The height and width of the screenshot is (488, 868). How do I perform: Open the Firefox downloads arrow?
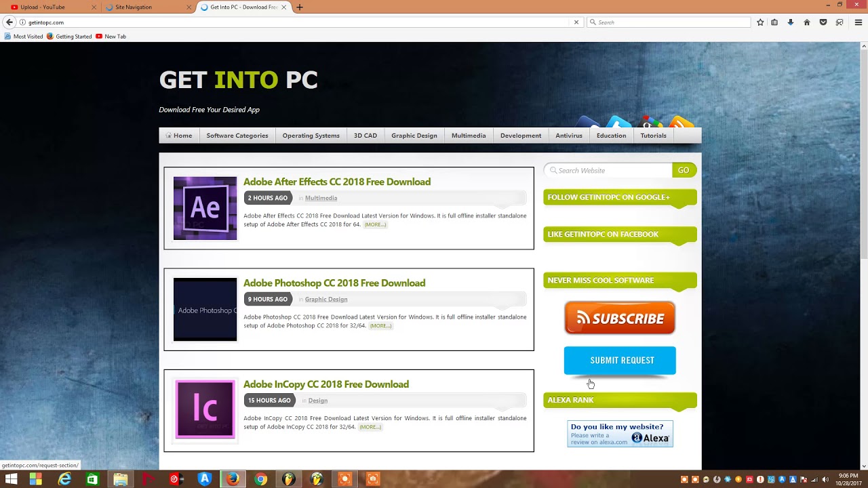point(791,22)
